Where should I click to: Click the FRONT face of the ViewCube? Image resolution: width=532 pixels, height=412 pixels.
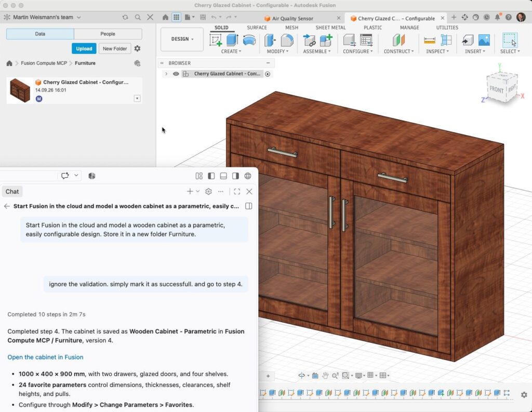coord(496,89)
